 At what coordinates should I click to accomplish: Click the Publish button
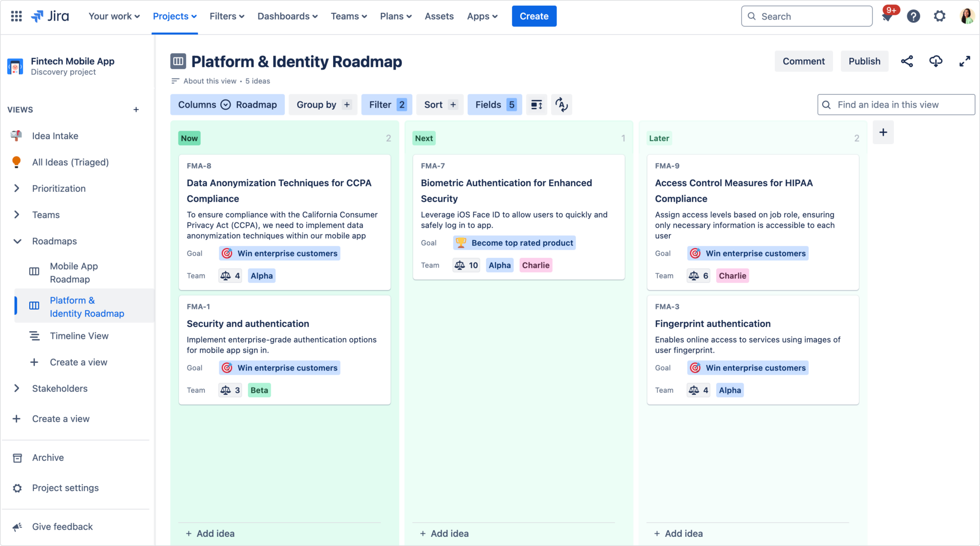(864, 61)
